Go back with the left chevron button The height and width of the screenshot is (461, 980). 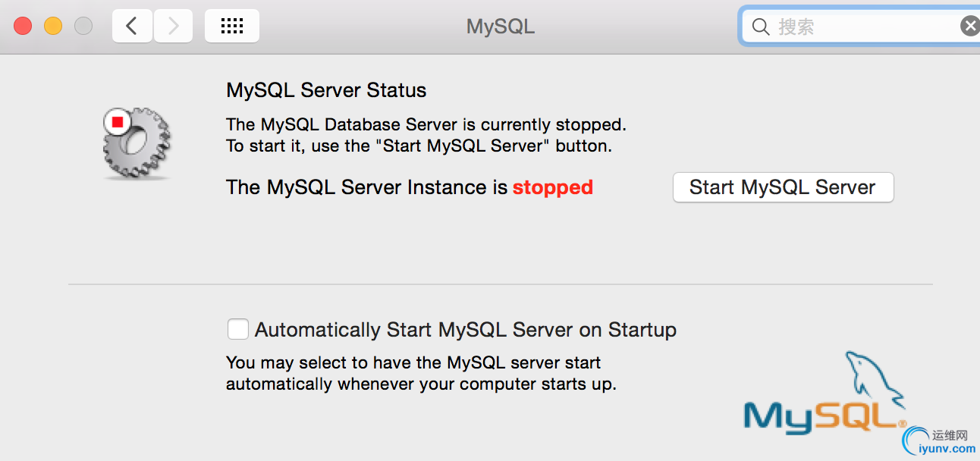[132, 26]
